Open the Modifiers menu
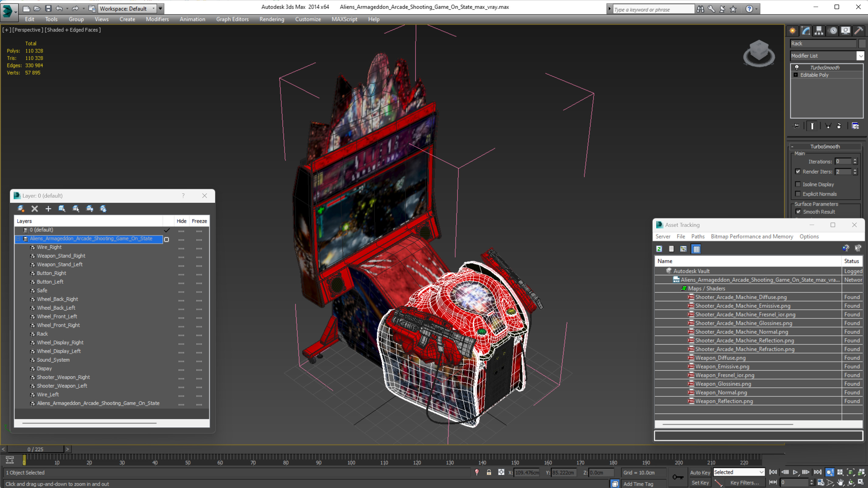The height and width of the screenshot is (488, 868). (x=157, y=19)
